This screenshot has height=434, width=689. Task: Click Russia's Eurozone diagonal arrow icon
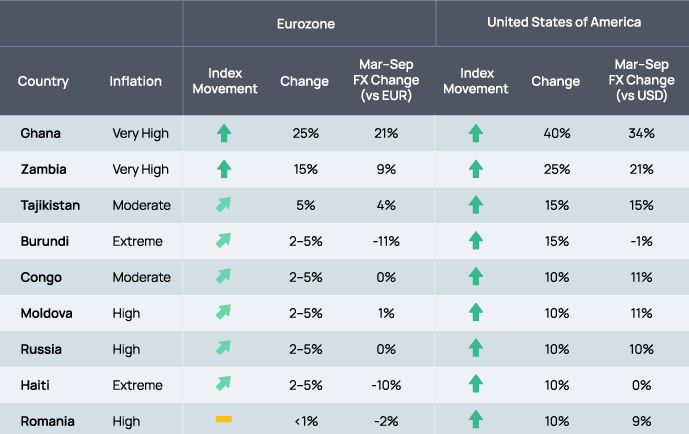coord(224,349)
